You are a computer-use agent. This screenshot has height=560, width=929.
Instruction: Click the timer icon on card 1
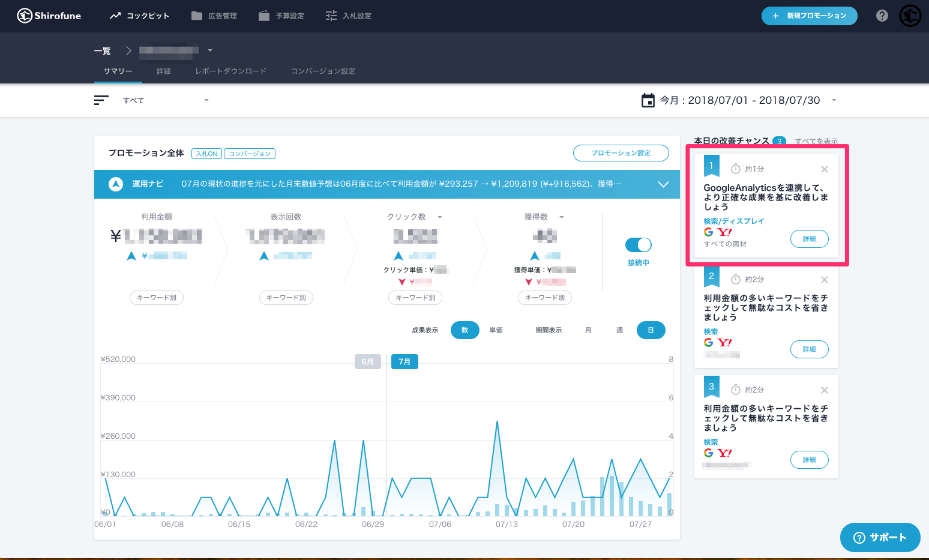click(x=736, y=169)
